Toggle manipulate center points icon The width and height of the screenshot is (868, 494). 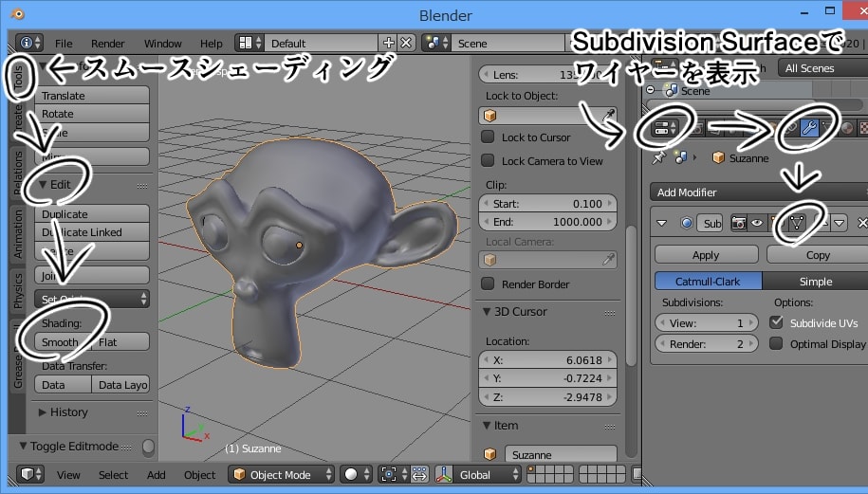(x=419, y=475)
